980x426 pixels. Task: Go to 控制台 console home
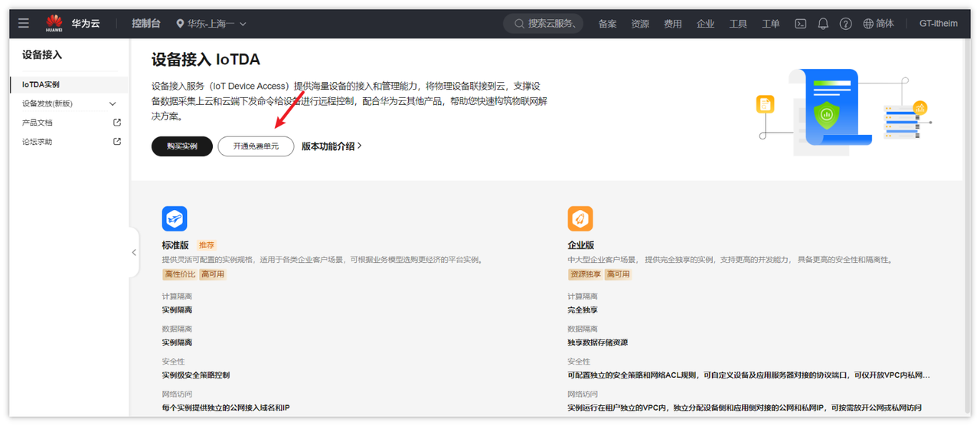click(146, 24)
